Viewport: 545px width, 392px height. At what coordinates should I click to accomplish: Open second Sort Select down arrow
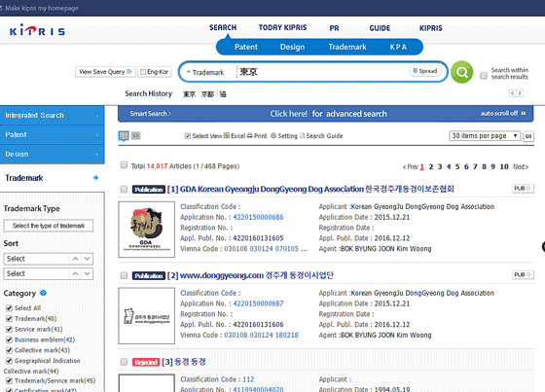click(88, 273)
